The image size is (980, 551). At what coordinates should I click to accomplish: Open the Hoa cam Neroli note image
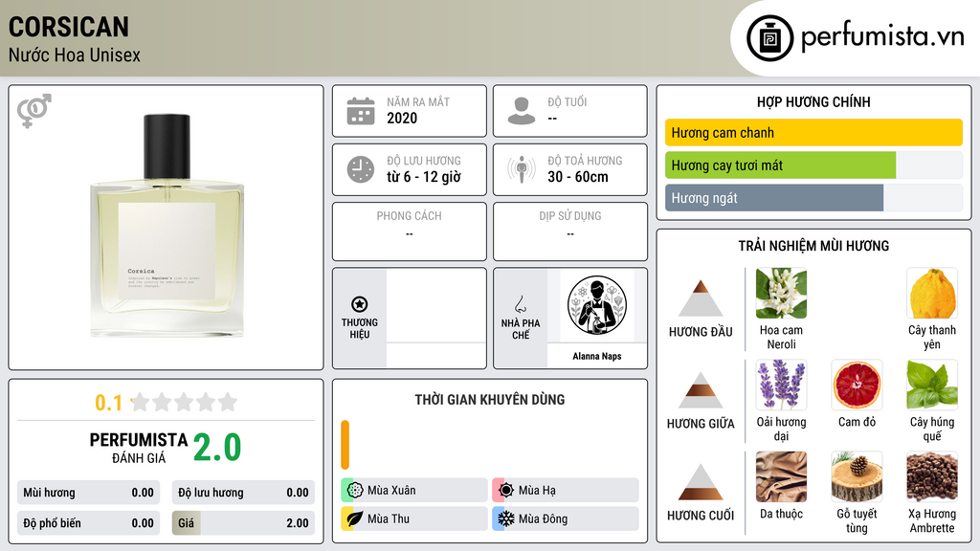781,293
